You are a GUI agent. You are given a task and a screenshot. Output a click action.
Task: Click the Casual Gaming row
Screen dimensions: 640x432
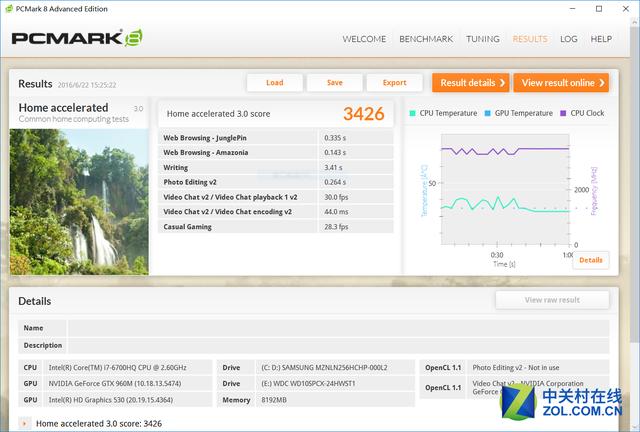pyautogui.click(x=276, y=227)
